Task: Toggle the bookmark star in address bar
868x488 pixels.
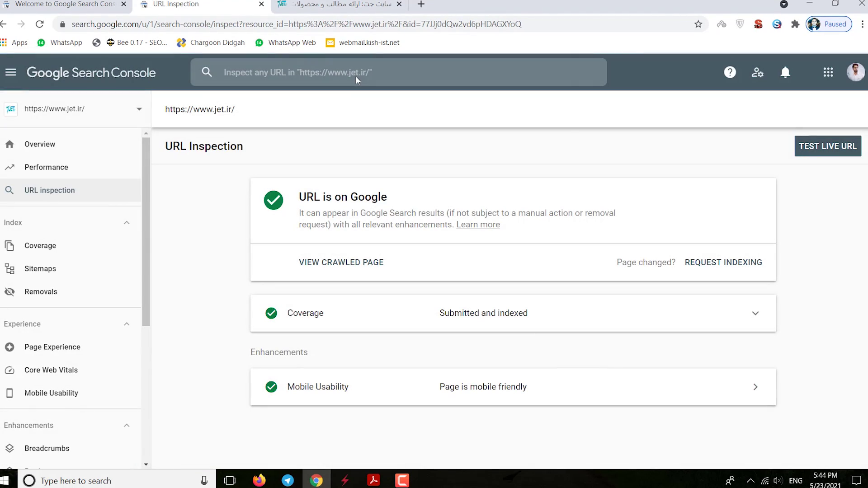Action: click(698, 24)
